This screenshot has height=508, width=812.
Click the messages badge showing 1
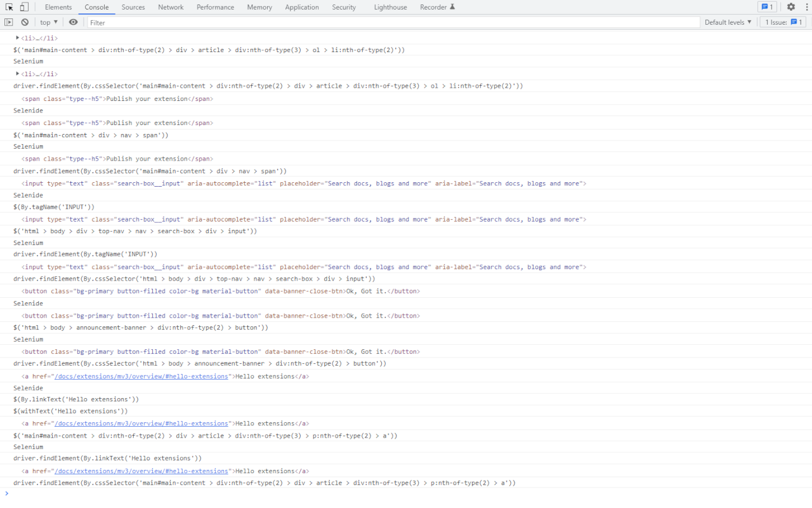pos(767,7)
